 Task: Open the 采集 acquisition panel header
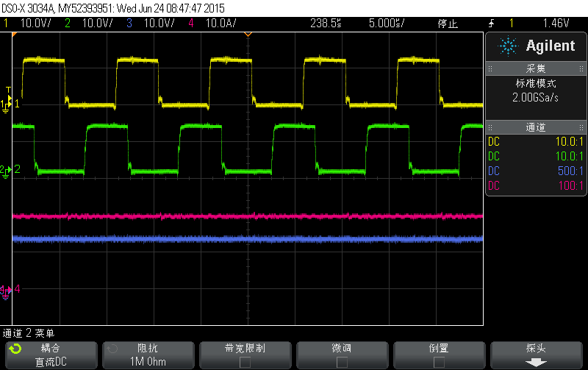536,68
